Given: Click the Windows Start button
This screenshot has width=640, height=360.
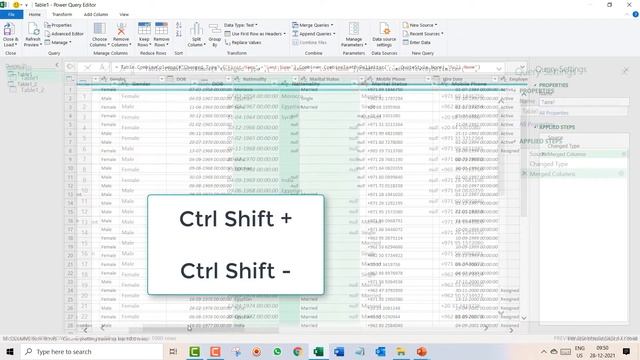Looking at the screenshot, I should pyautogui.click(x=10, y=351).
